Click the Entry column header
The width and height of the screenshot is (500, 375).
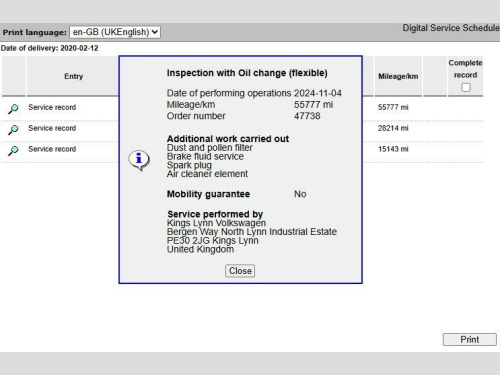73,76
